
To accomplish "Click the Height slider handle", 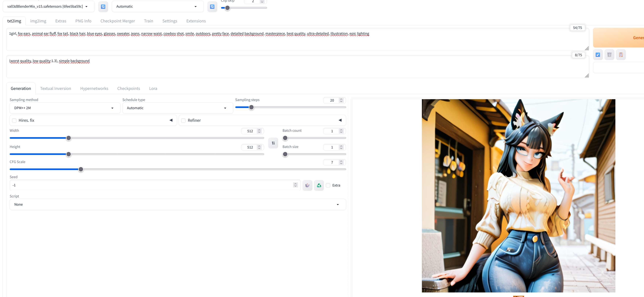I will coord(69,154).
